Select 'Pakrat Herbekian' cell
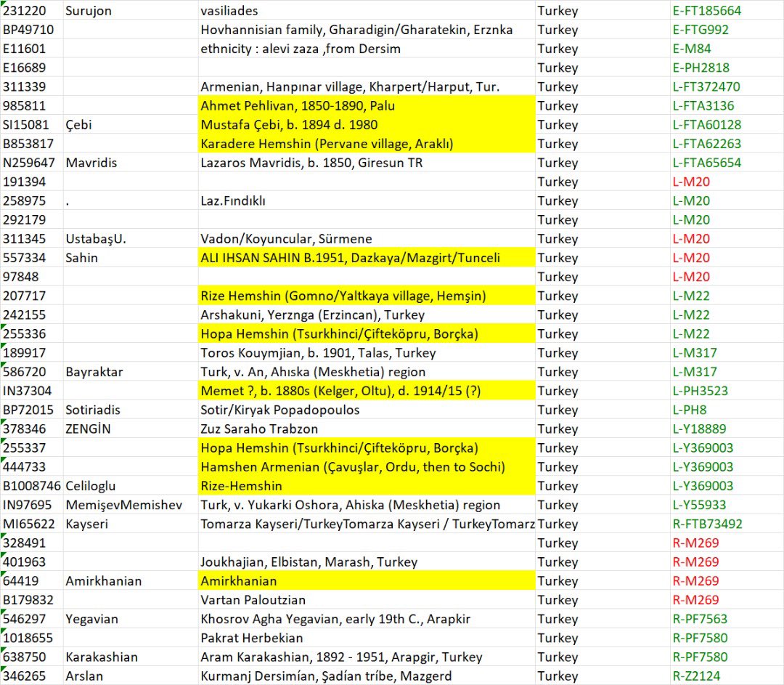 367,638
